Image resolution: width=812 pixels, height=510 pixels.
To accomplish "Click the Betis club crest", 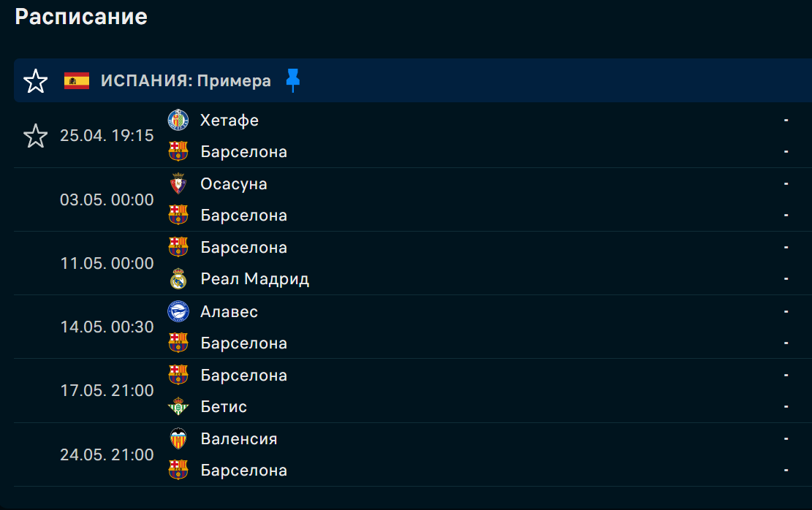I will point(178,407).
